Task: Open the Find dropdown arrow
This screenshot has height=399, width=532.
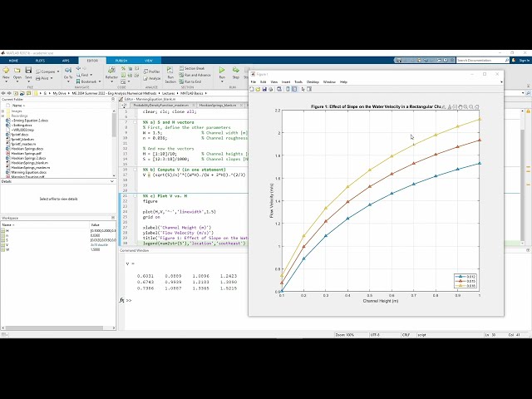Action: [x=91, y=75]
